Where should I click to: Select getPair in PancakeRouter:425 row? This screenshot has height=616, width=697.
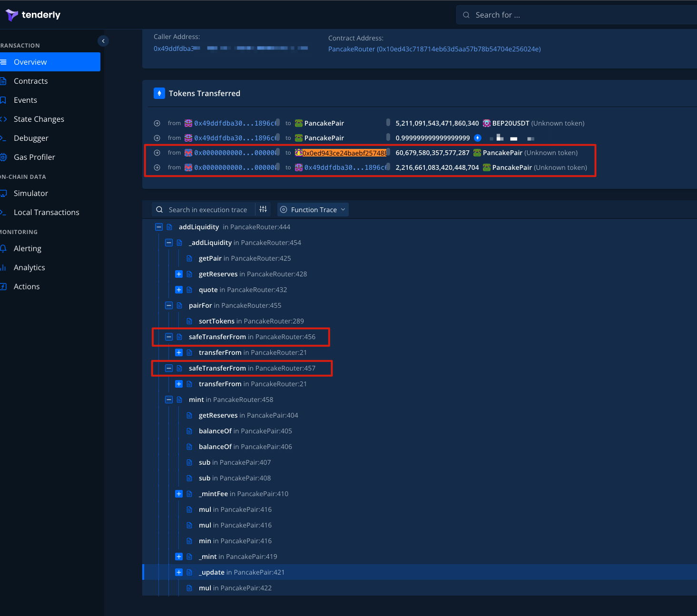[x=245, y=258]
